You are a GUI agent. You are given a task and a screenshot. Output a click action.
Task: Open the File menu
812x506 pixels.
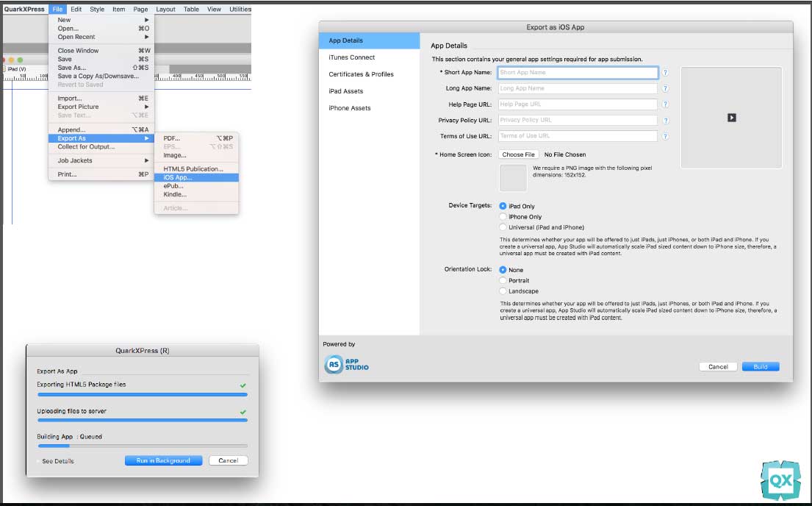57,9
